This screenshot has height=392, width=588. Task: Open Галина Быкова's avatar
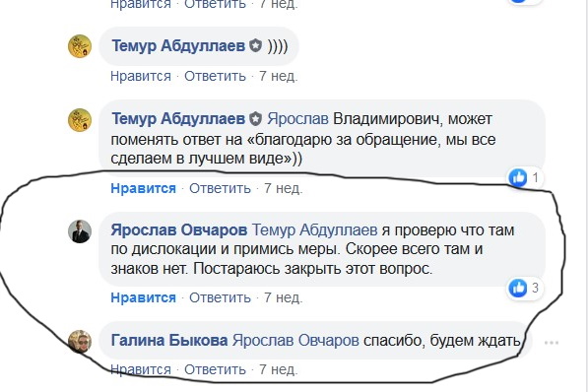(x=80, y=342)
